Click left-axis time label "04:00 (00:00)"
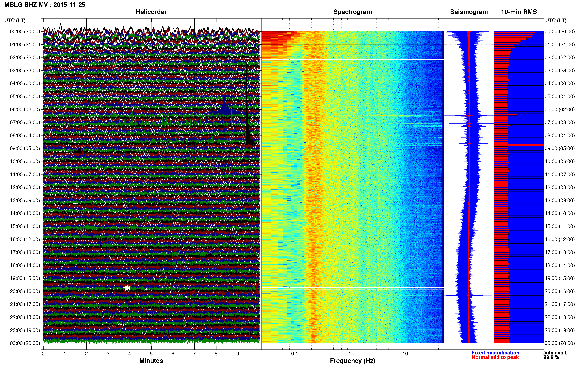Viewport: 588px width, 368px height. pos(25,83)
